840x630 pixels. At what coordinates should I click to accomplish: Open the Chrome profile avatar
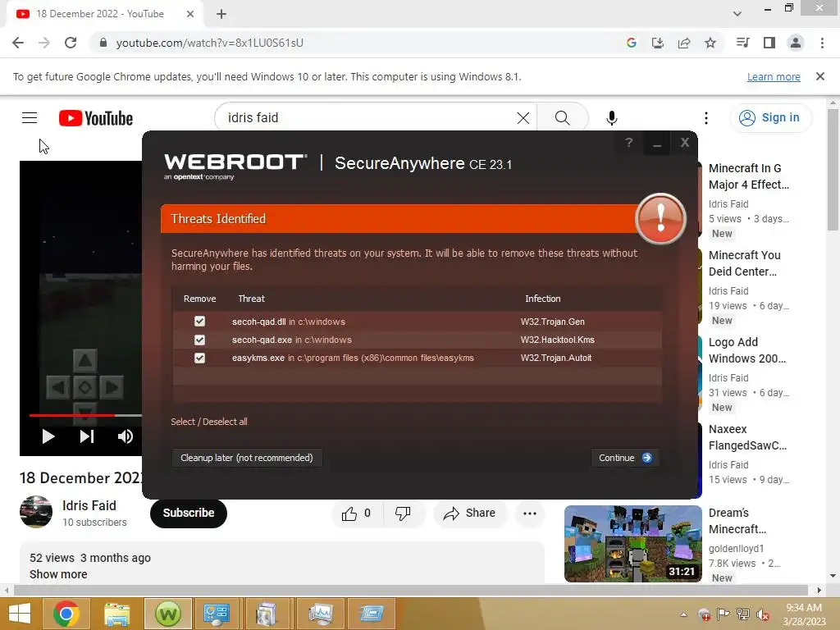[796, 43]
